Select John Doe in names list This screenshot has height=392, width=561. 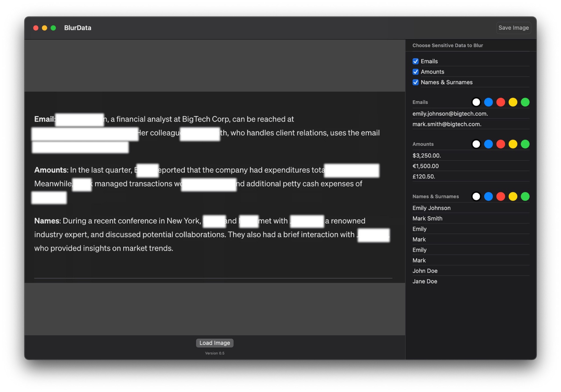coord(425,271)
